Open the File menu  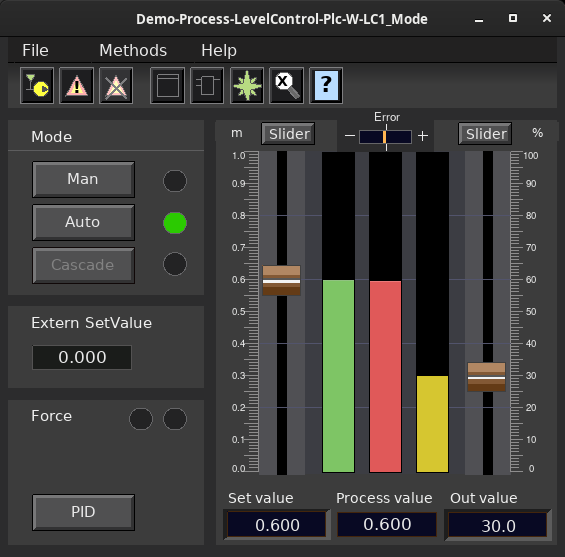[35, 50]
